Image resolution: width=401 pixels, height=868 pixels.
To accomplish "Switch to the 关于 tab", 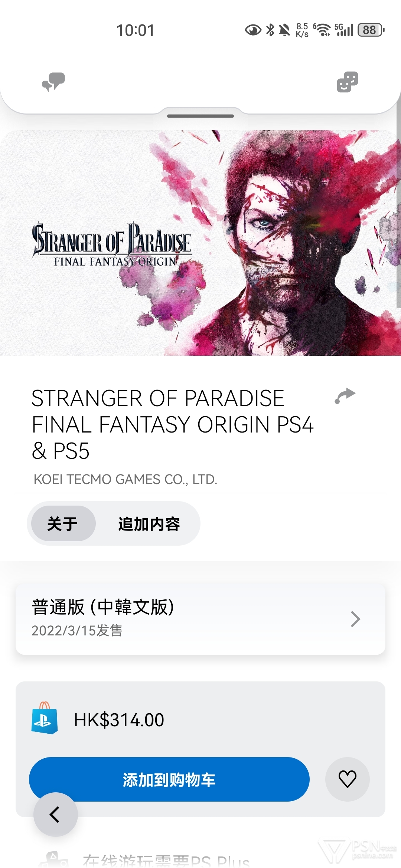I will [63, 523].
